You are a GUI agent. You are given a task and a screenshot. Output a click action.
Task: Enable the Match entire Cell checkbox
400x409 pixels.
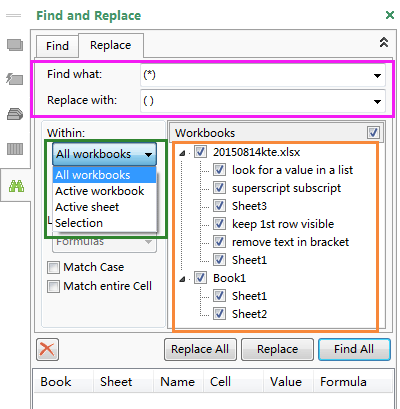53,286
